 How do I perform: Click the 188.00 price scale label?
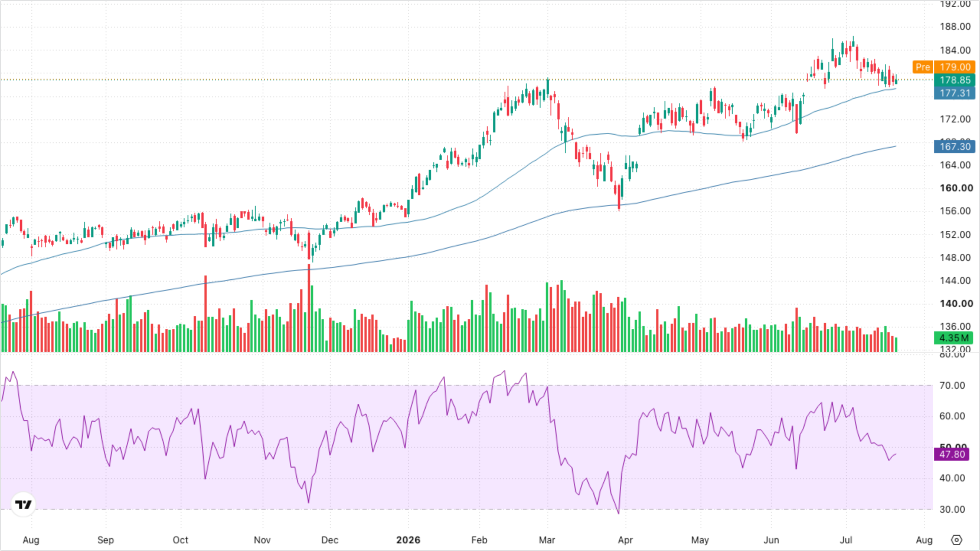pos(955,26)
